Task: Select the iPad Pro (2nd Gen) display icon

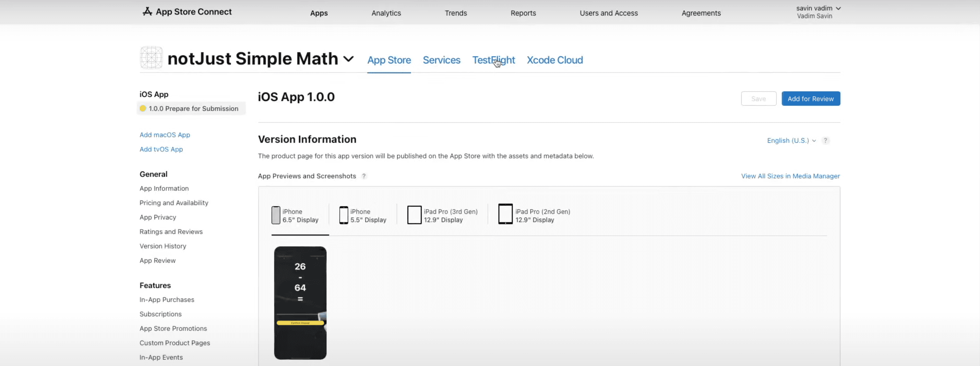Action: 505,214
